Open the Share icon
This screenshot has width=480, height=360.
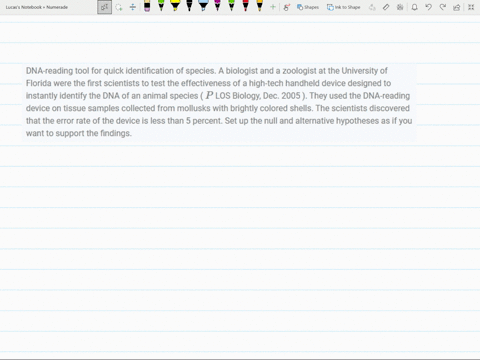457,7
